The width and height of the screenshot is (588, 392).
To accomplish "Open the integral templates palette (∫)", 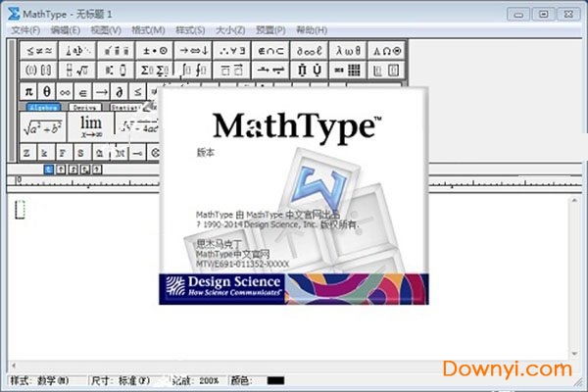I will [193, 70].
